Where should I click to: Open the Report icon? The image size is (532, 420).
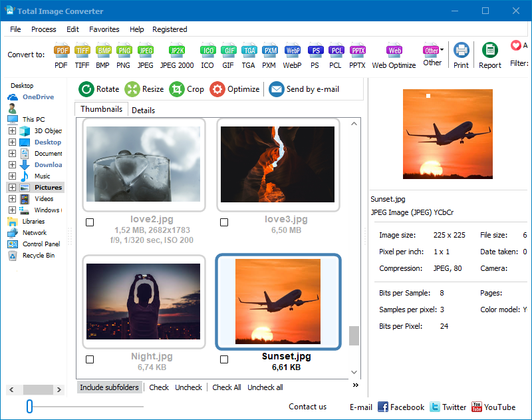490,50
